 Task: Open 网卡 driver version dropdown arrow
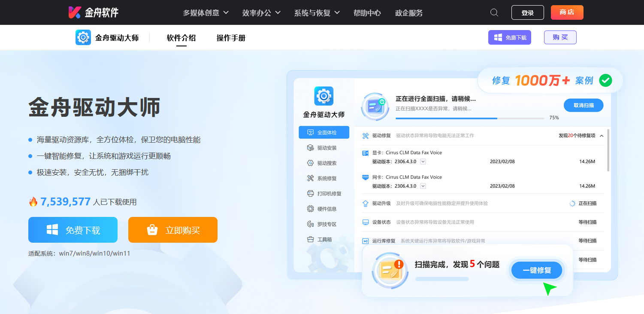423,186
